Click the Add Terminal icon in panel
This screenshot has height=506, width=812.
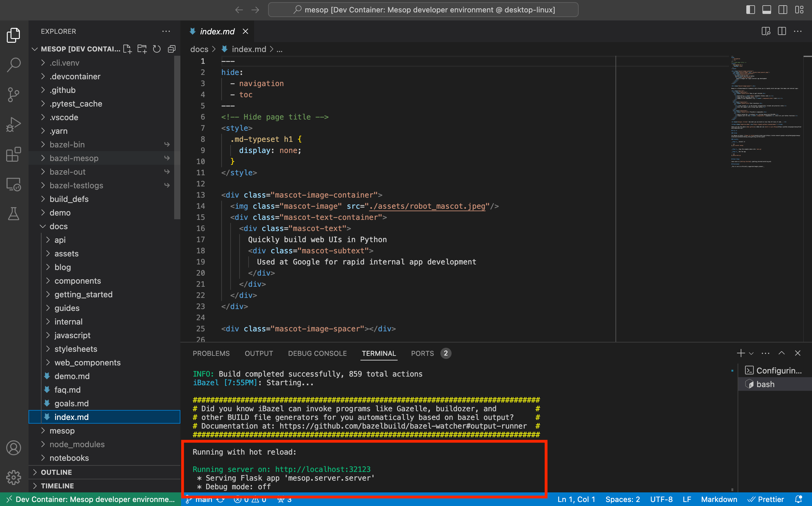click(x=741, y=353)
